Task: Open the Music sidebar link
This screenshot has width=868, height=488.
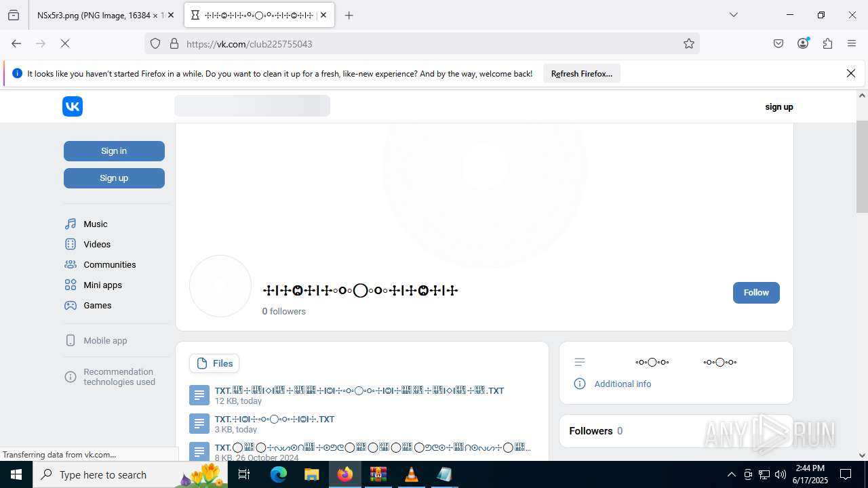Action: [96, 224]
